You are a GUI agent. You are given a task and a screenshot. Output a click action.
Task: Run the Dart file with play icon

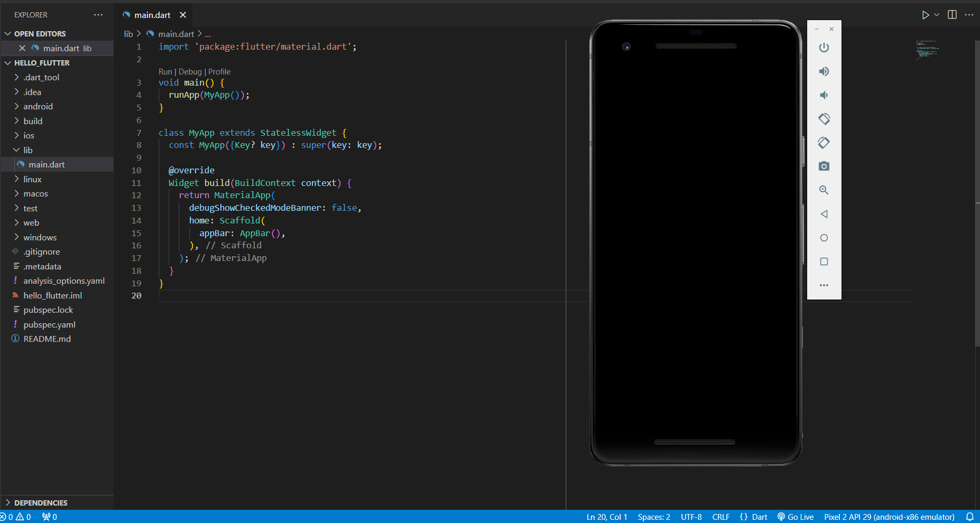925,15
